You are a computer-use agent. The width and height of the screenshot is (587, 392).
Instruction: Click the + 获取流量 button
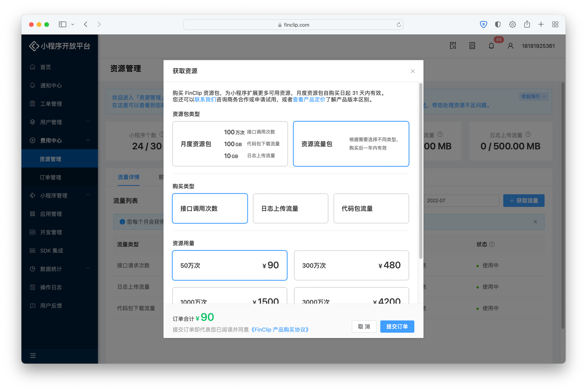click(524, 201)
